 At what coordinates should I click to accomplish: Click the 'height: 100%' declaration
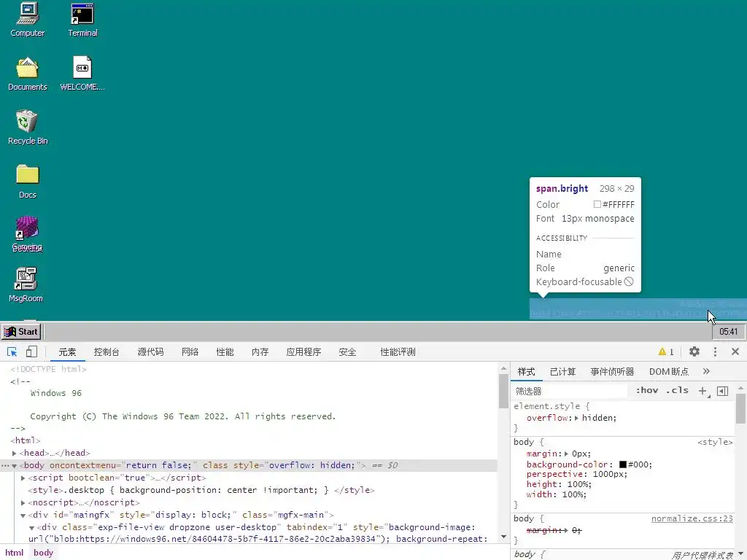[x=559, y=484]
